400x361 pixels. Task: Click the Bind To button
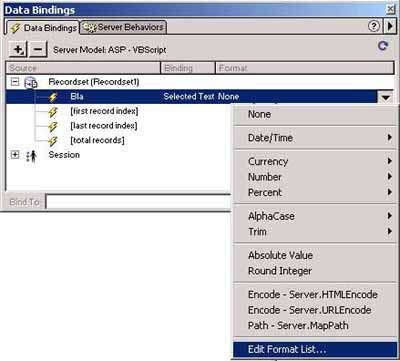[x=24, y=202]
